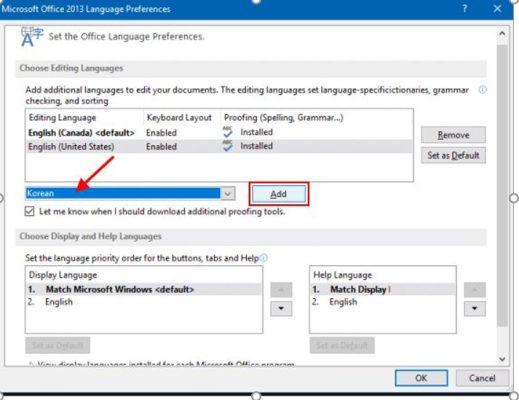Click the scroll down arrow of the dialog scrollbar
Screen dimensions: 519x400
coord(502,359)
